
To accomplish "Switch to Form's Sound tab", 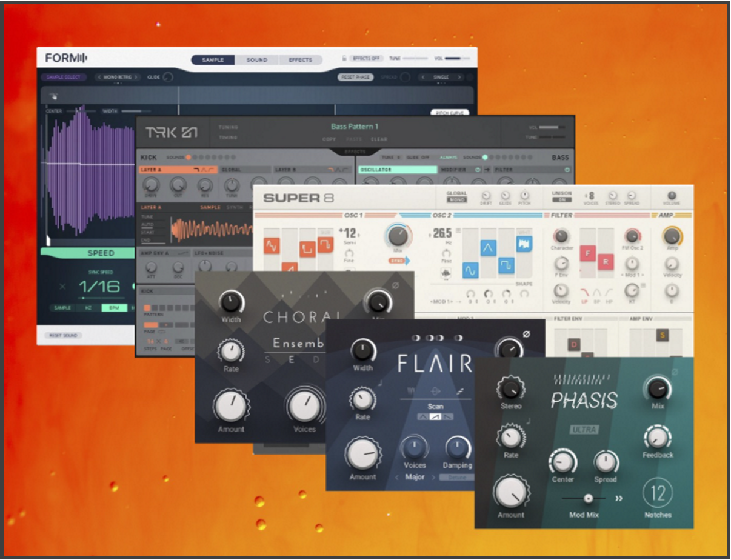I will (257, 60).
